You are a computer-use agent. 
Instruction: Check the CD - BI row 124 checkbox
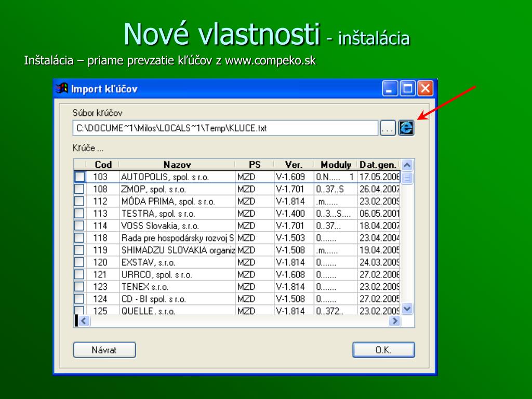click(x=79, y=299)
